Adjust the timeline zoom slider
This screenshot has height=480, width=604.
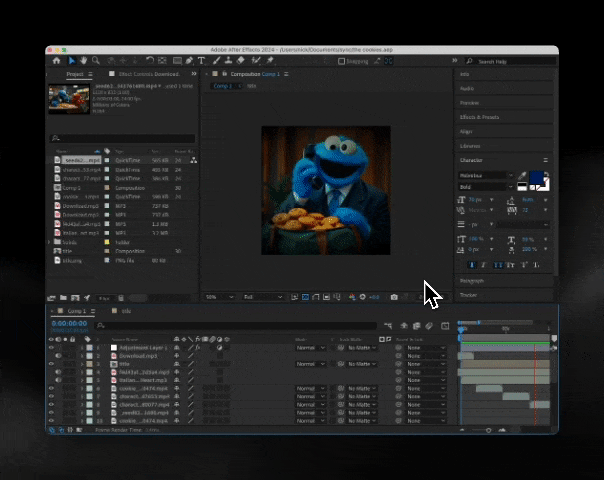point(488,430)
